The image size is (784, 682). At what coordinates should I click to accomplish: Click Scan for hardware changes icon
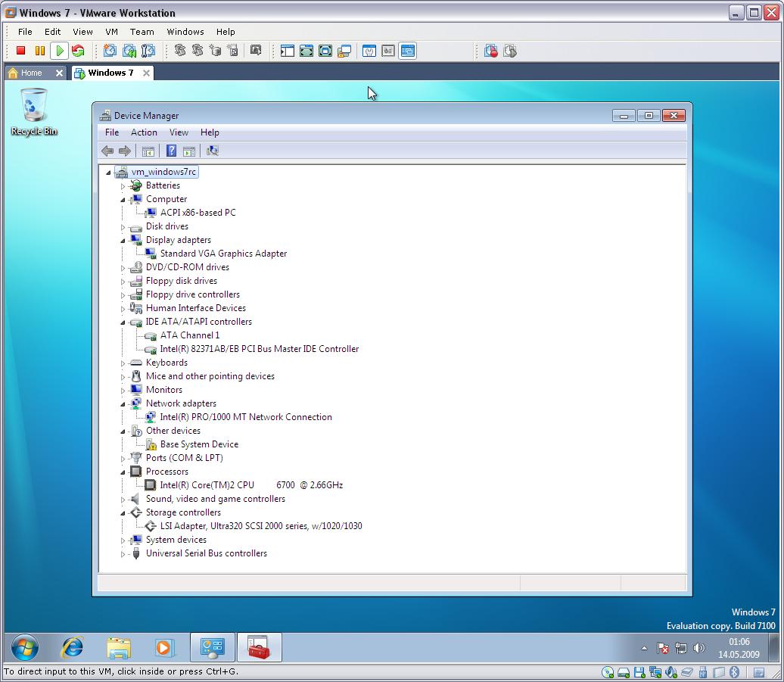(213, 151)
